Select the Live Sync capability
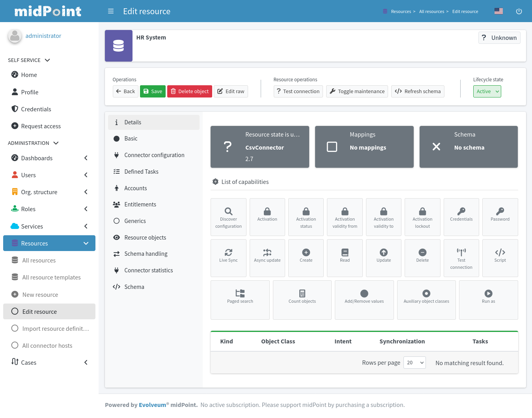 pos(228,258)
